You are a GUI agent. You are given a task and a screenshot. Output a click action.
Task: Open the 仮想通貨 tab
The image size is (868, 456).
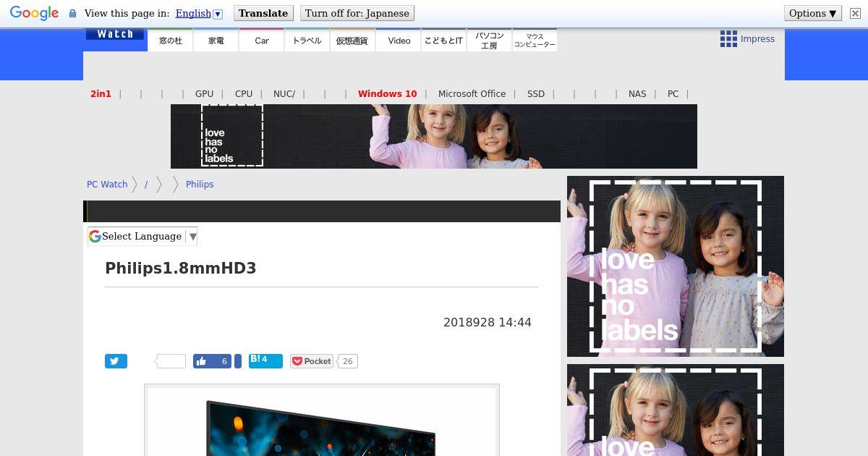tap(352, 41)
